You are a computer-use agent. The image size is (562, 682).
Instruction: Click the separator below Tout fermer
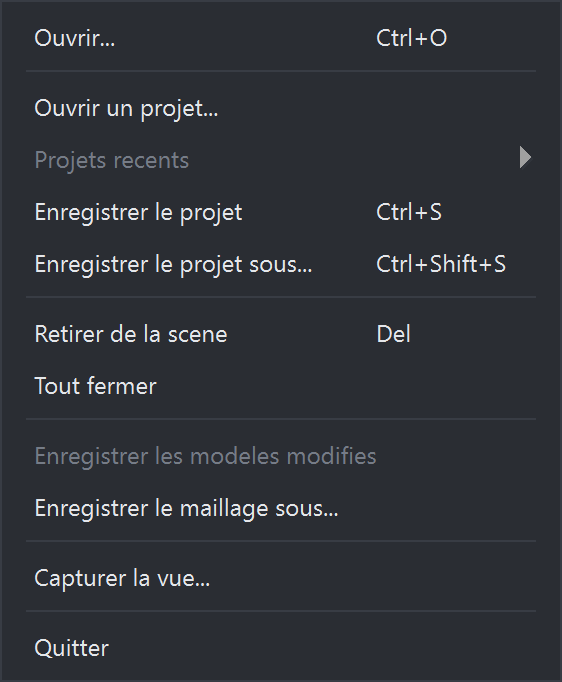(281, 419)
